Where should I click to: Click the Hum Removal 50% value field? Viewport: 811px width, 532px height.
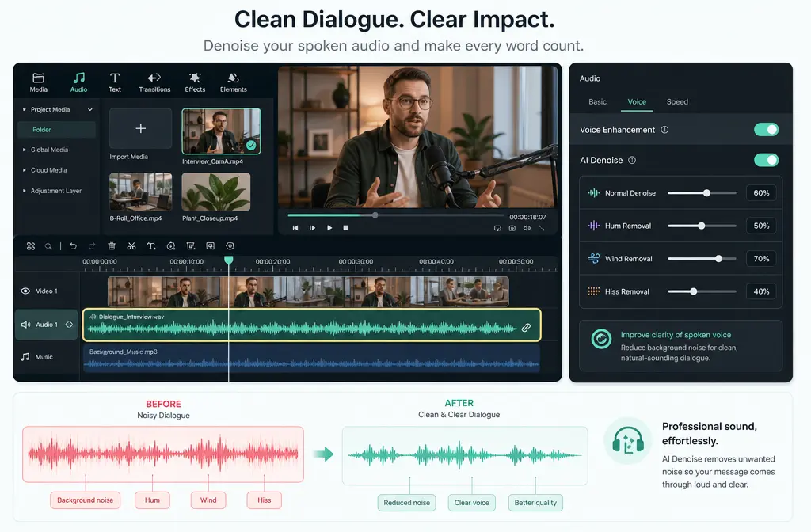(761, 226)
